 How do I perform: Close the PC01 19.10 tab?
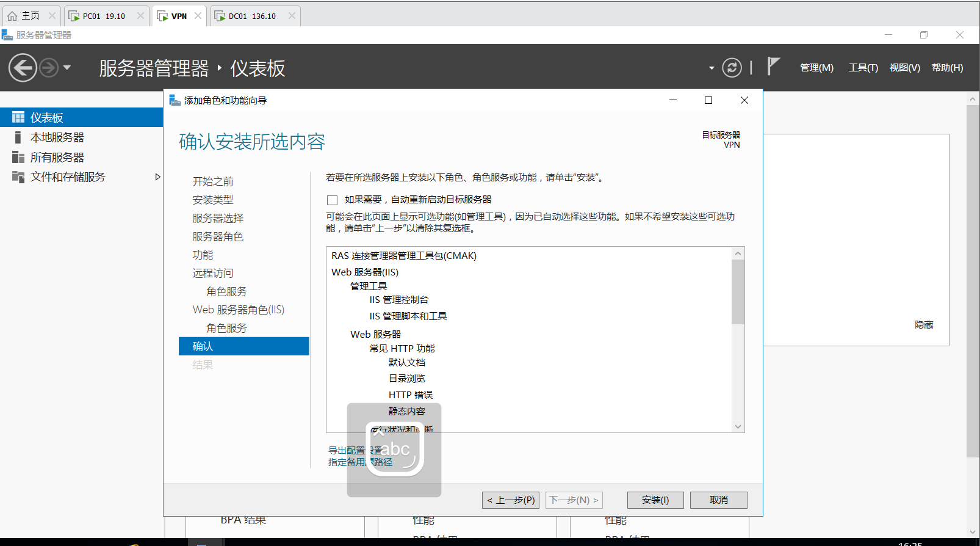[x=140, y=16]
